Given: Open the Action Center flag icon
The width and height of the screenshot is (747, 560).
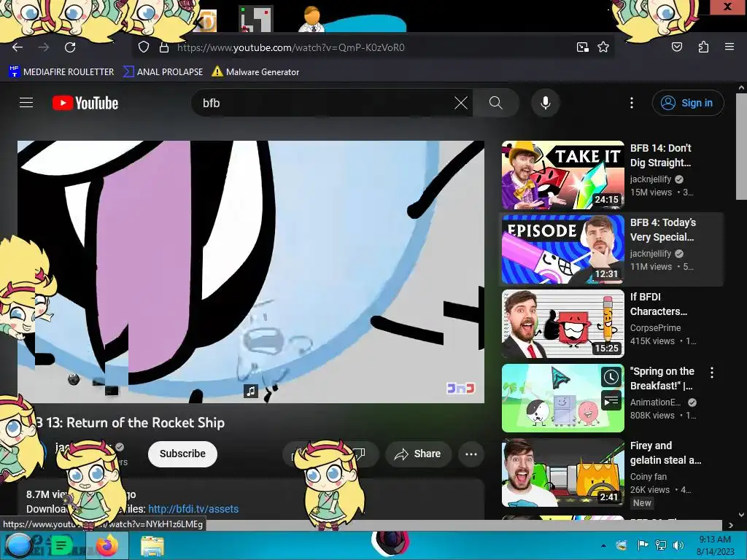Looking at the screenshot, I should pyautogui.click(x=642, y=545).
